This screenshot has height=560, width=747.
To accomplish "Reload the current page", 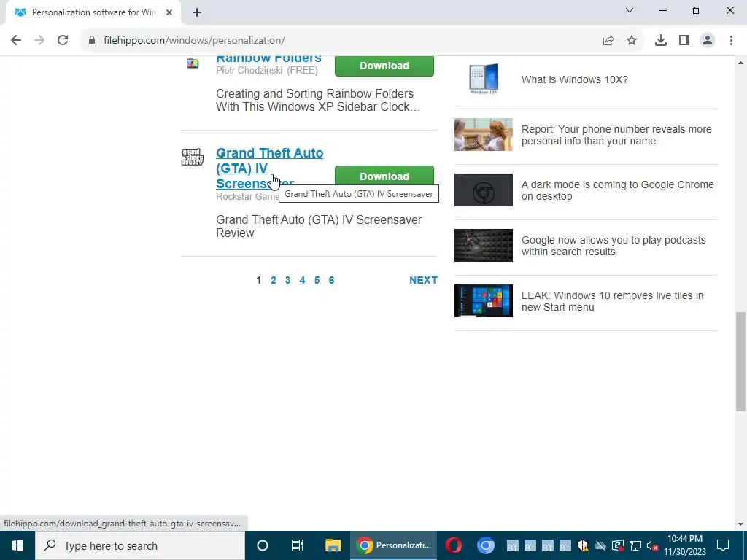I will 63,40.
